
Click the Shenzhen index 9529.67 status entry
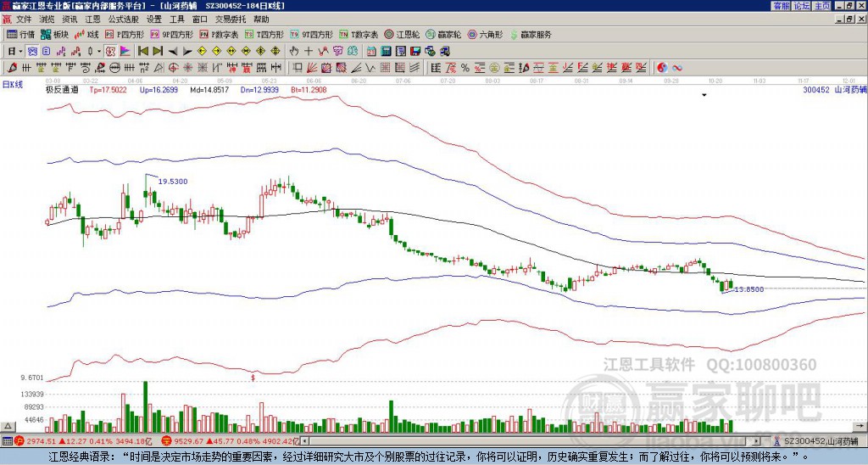click(x=231, y=441)
